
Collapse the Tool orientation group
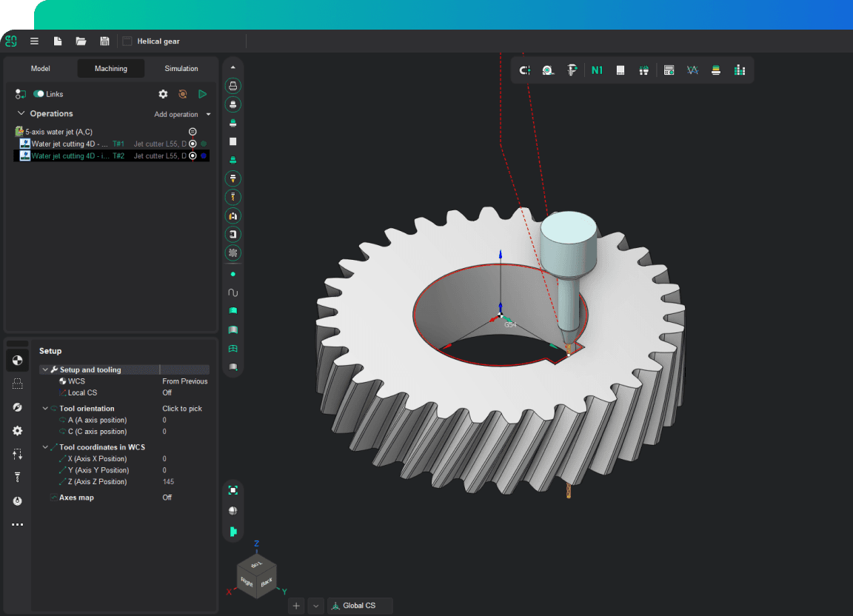tap(45, 409)
